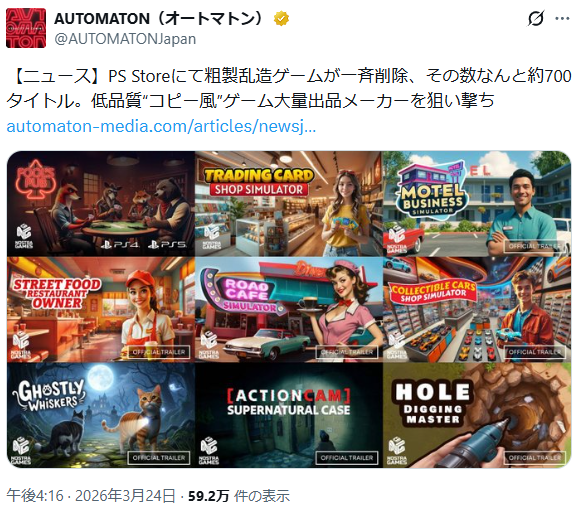Open the Trading Card Shop Simulator image
Image resolution: width=583 pixels, height=515 pixels.
click(289, 203)
